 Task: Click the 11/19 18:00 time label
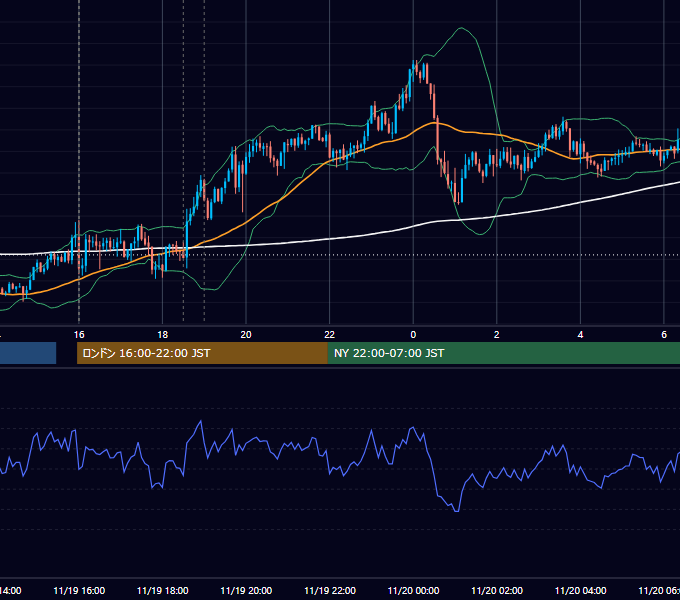(163, 591)
